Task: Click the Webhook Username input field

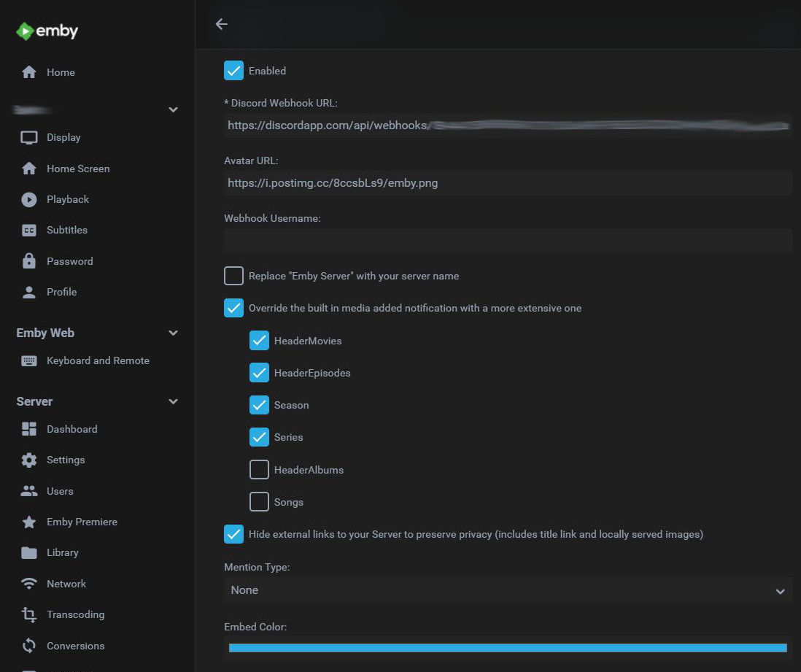Action: (x=508, y=241)
